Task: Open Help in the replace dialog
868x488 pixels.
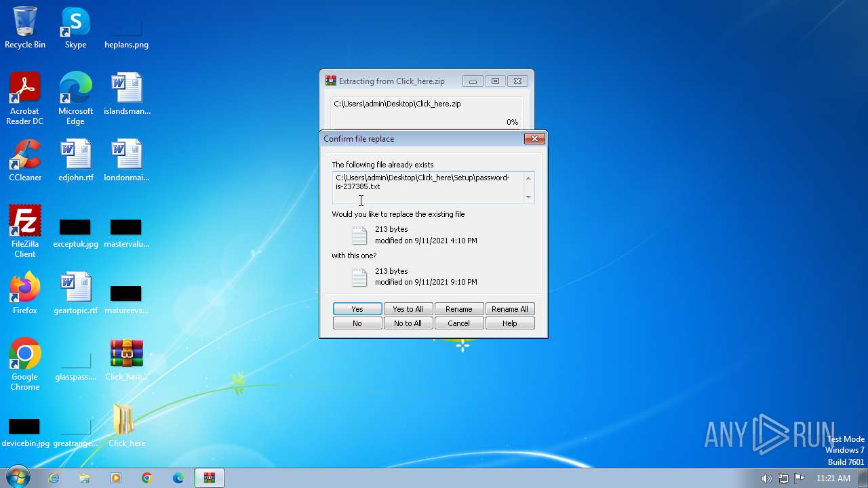Action: (510, 323)
